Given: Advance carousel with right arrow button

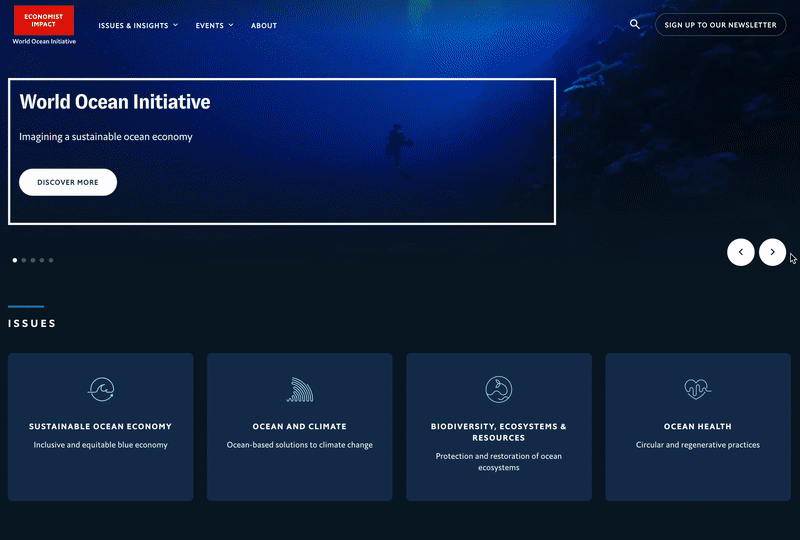Looking at the screenshot, I should click(x=772, y=252).
